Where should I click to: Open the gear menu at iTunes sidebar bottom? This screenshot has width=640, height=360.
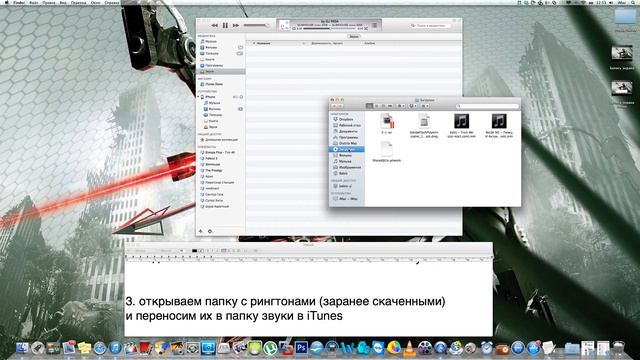(x=210, y=231)
